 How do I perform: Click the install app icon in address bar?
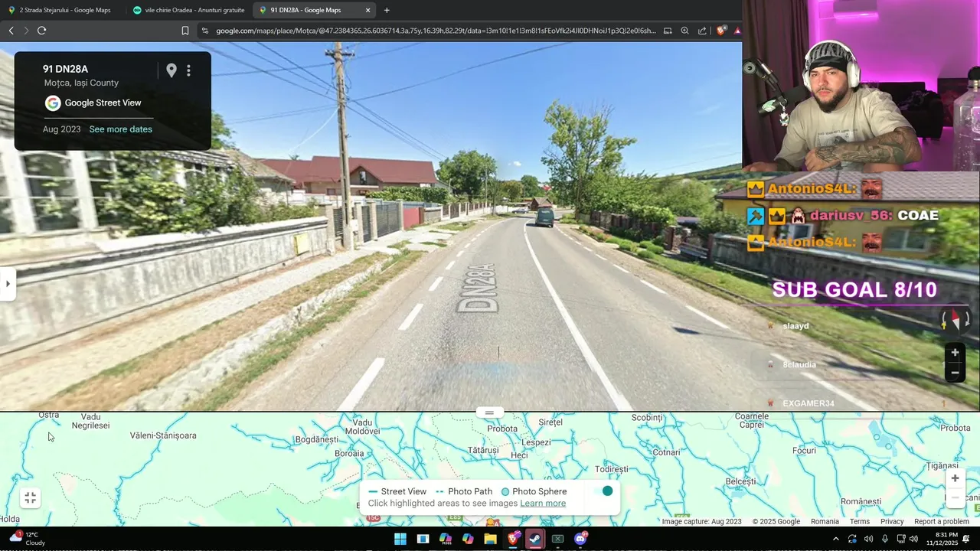(x=668, y=31)
